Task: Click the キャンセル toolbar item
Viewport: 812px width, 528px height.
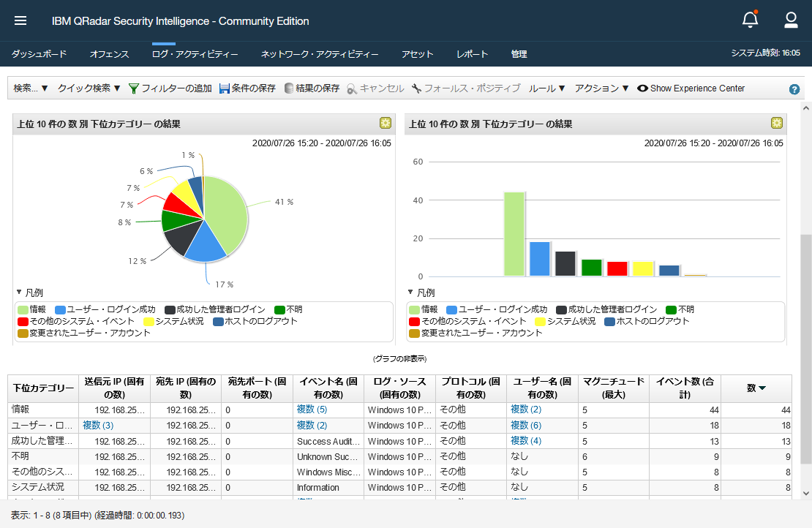Action: tap(375, 88)
